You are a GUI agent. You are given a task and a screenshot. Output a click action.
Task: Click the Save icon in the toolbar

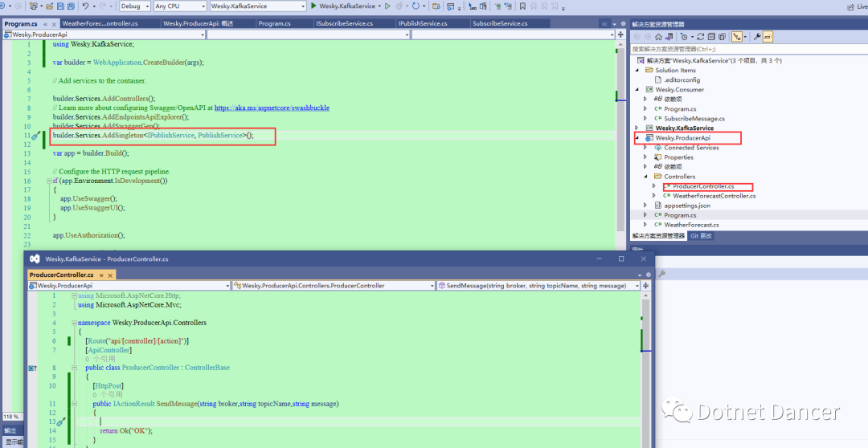(x=60, y=6)
